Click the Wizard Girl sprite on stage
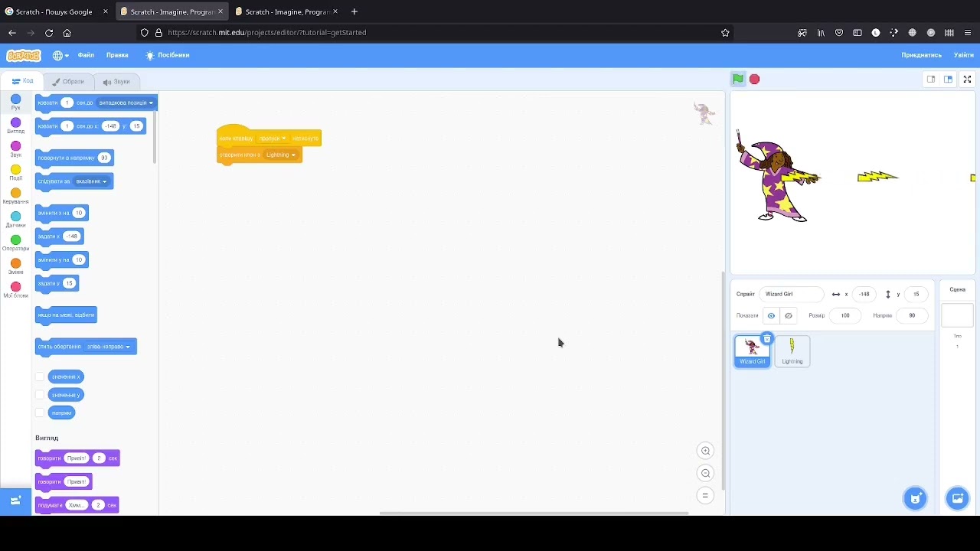980x551 pixels. click(777, 178)
